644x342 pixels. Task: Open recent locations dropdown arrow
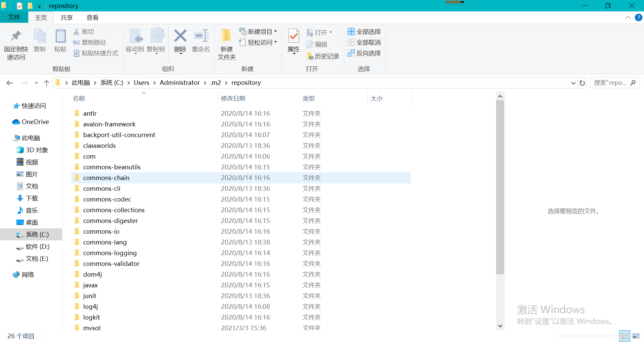point(36,83)
